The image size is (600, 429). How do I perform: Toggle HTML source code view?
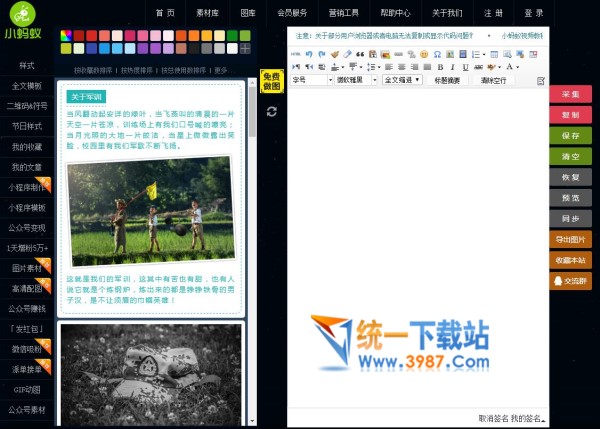tap(295, 54)
